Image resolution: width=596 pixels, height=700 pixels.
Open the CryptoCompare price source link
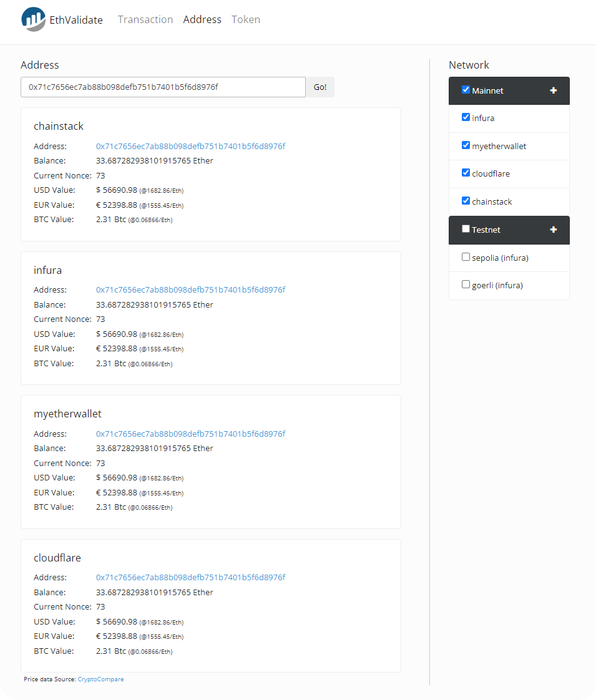(x=100, y=679)
